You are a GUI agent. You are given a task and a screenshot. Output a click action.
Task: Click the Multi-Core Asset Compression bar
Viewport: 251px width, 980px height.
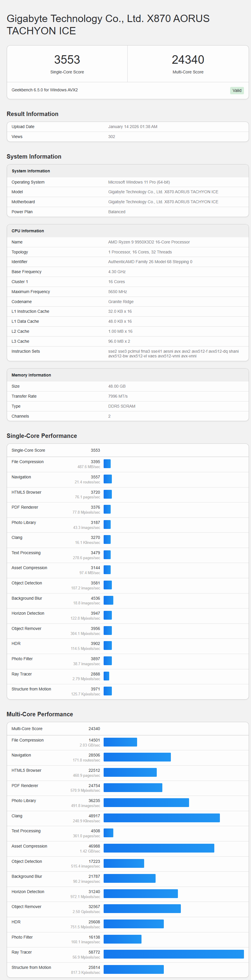pos(159,848)
